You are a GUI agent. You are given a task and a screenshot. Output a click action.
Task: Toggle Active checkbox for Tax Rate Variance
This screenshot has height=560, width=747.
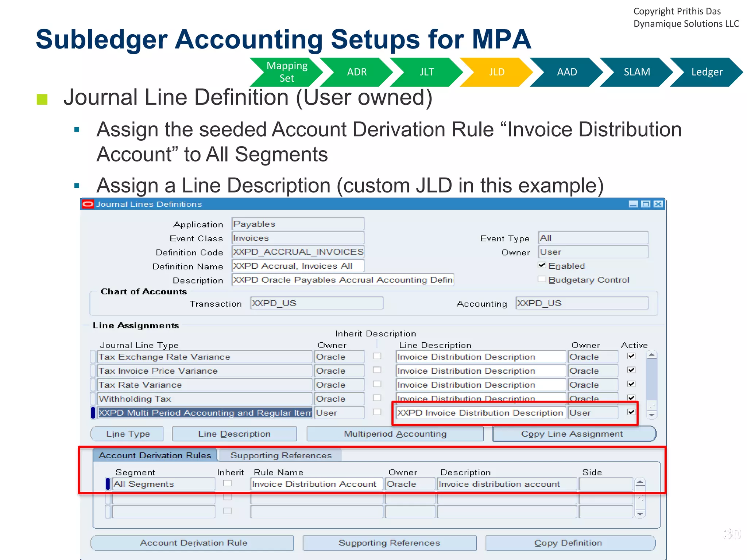[x=631, y=384]
